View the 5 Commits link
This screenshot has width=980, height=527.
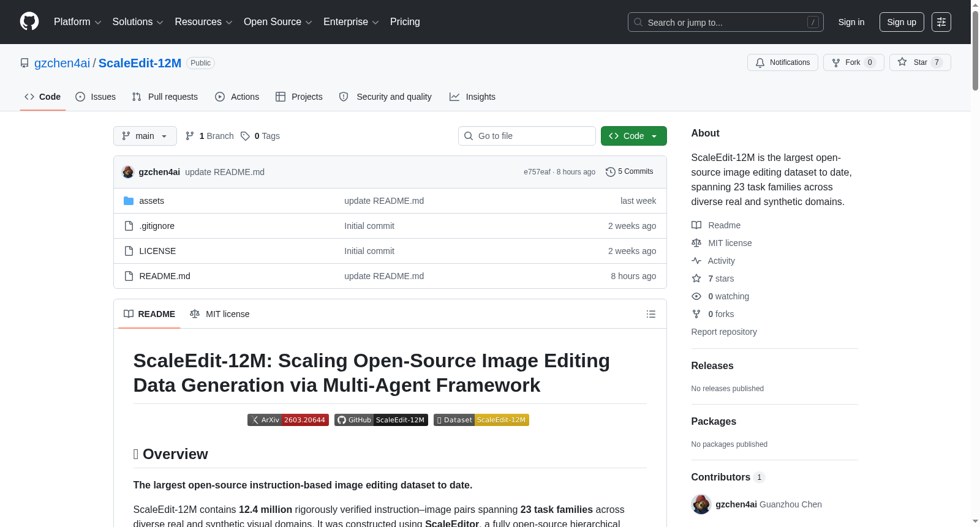point(630,172)
